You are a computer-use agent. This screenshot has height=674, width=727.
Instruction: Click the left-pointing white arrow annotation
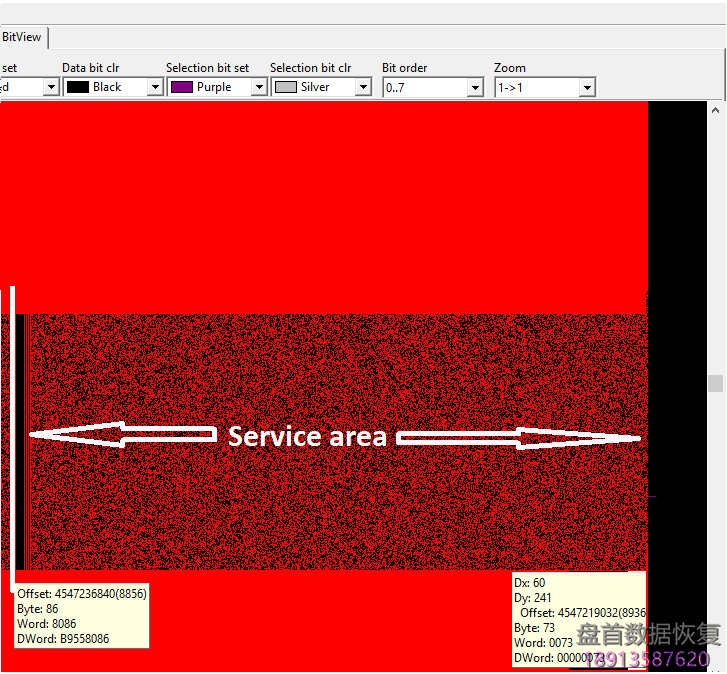122,434
